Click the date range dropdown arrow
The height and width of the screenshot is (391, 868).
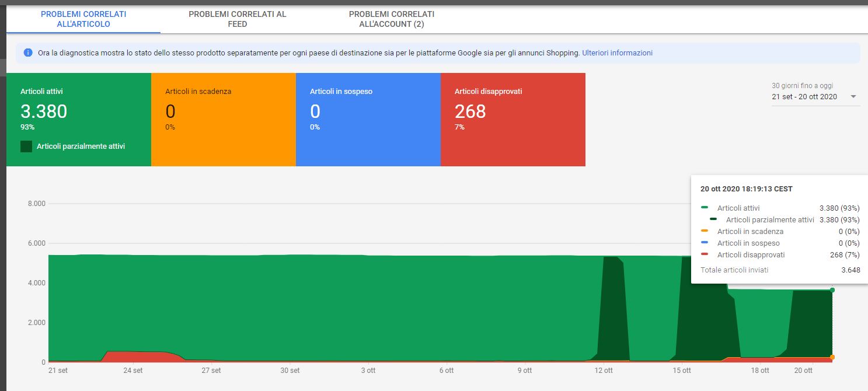pyautogui.click(x=854, y=97)
